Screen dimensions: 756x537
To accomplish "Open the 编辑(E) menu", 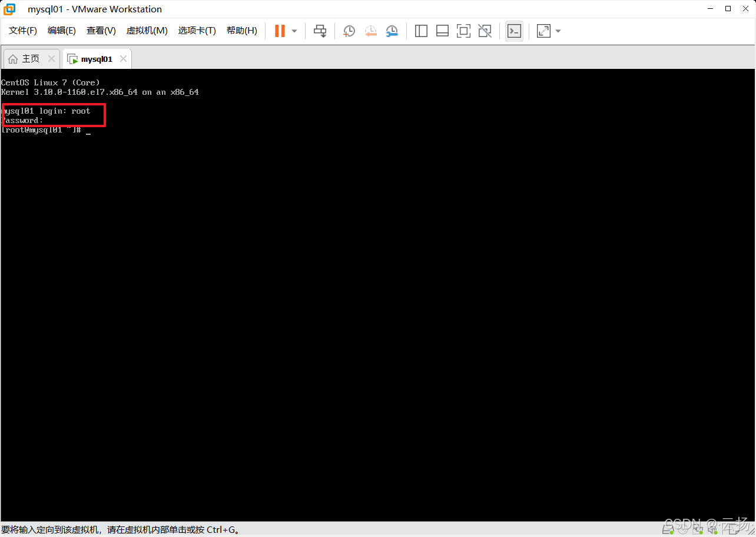I will click(x=62, y=31).
